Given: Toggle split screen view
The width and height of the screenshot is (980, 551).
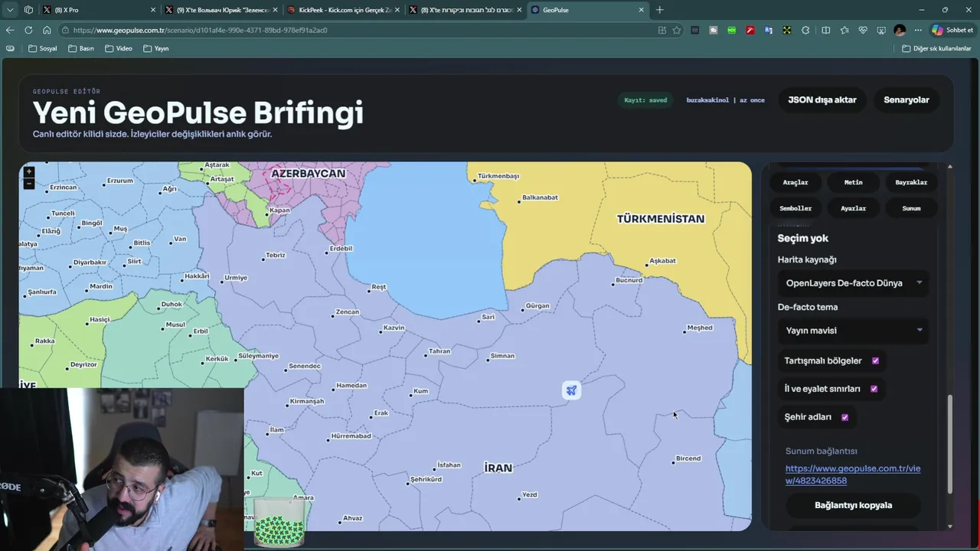Looking at the screenshot, I should 825,30.
